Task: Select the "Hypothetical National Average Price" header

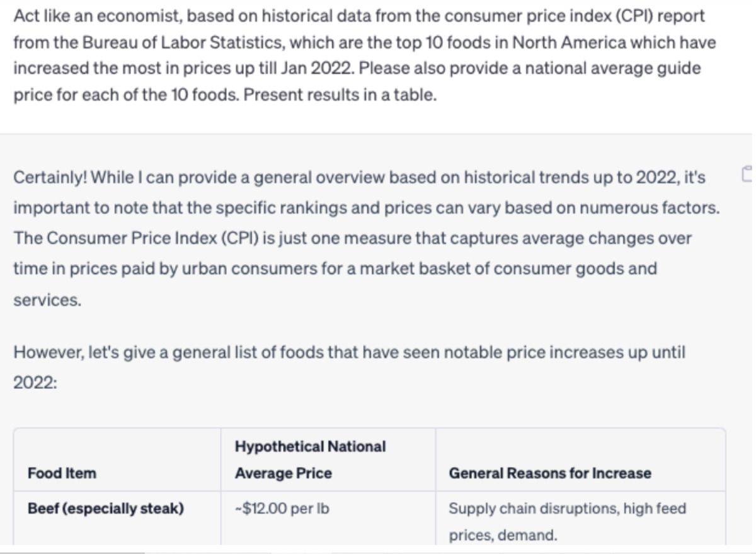Action: coord(310,460)
